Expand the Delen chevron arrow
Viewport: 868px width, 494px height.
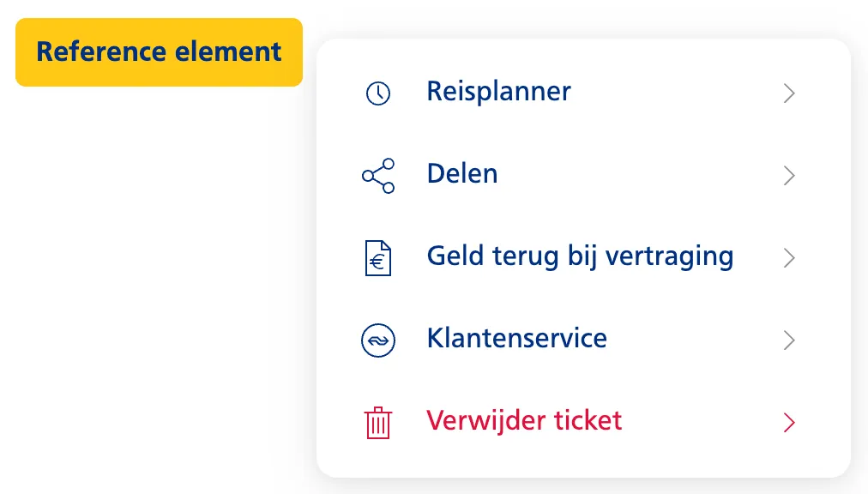click(x=790, y=176)
